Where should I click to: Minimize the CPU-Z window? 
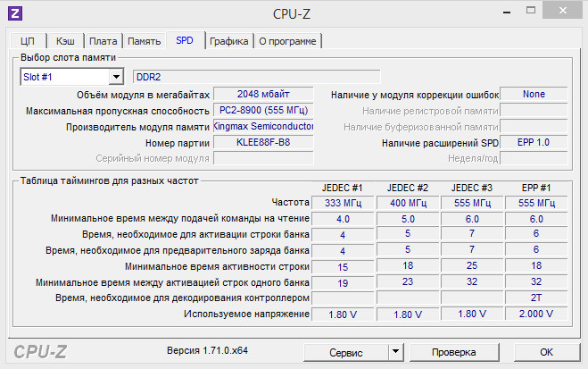(x=507, y=12)
